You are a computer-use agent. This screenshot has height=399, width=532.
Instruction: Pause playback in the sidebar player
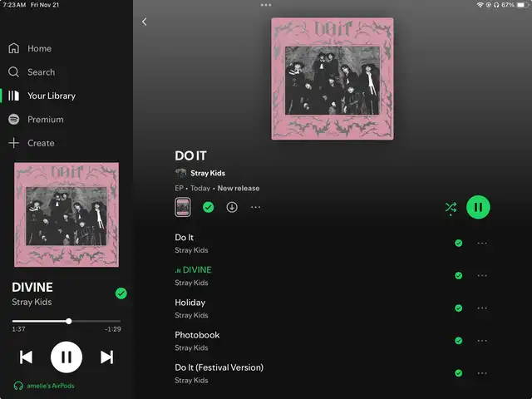(x=66, y=357)
